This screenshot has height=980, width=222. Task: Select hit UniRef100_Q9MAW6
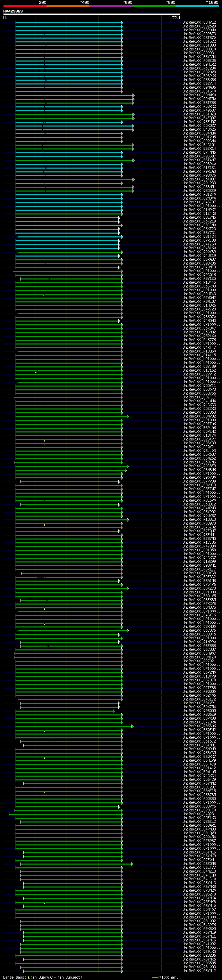tap(199, 87)
